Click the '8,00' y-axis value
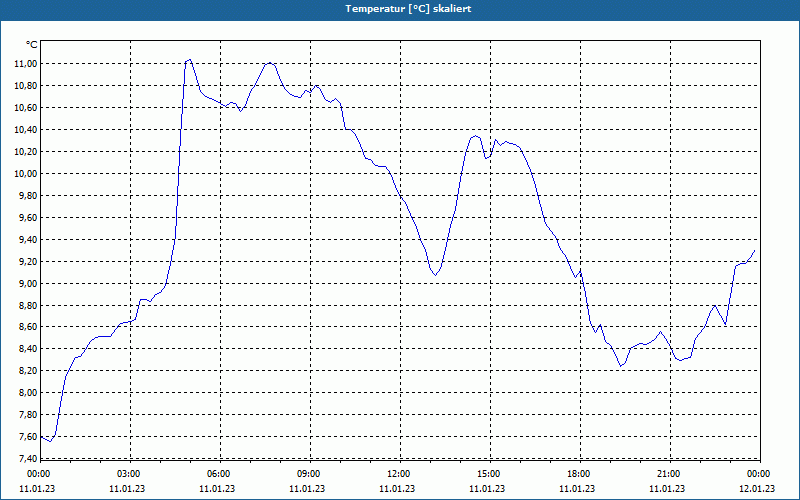 [30, 392]
